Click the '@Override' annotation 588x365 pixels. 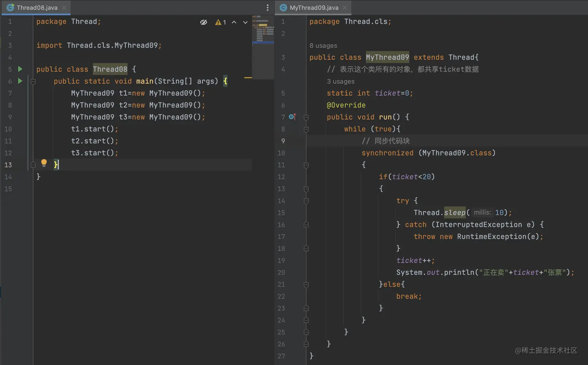[x=346, y=105]
